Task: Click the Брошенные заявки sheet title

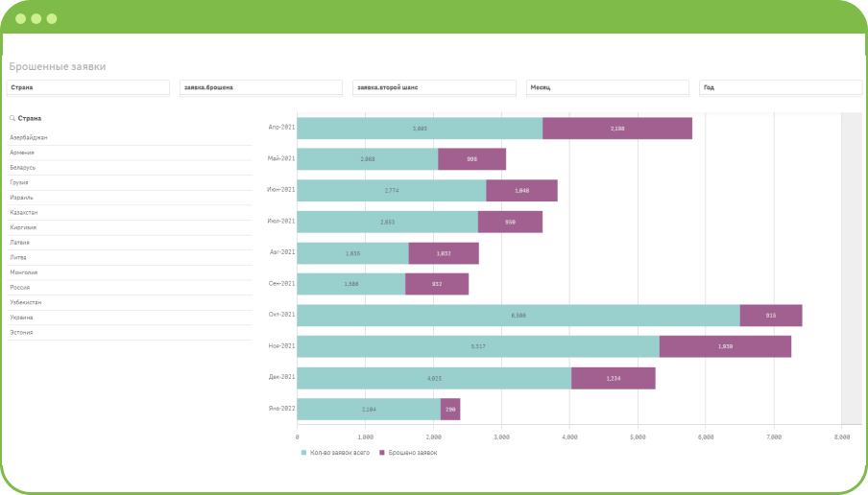Action: click(58, 67)
